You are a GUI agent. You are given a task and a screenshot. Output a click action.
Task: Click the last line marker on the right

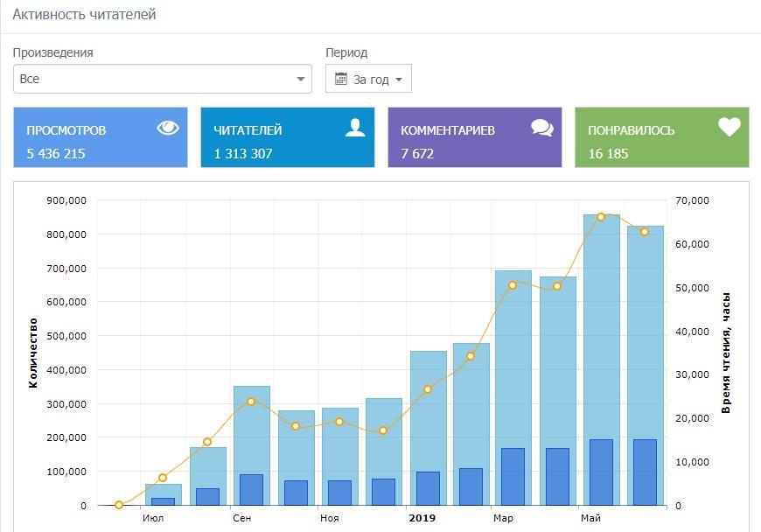[645, 232]
